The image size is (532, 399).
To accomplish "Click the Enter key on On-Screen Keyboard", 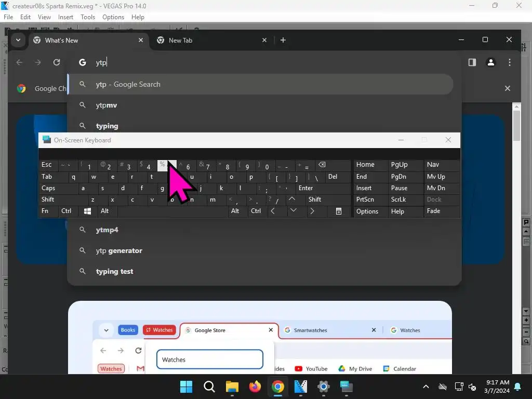I will coord(323,188).
